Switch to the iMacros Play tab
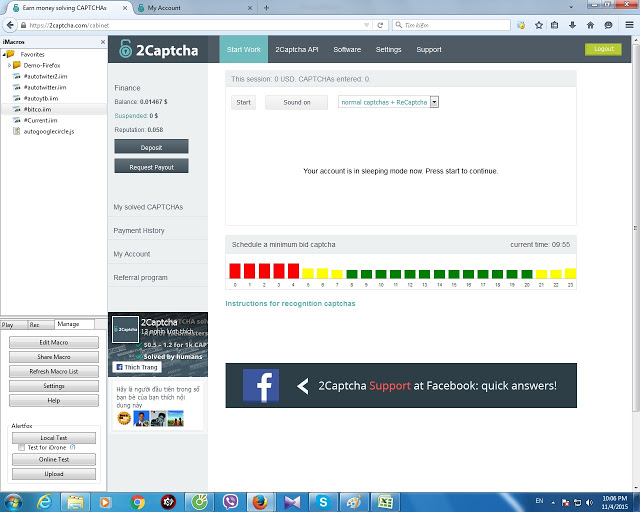Screen dimensions: 640x512 pos(13,325)
